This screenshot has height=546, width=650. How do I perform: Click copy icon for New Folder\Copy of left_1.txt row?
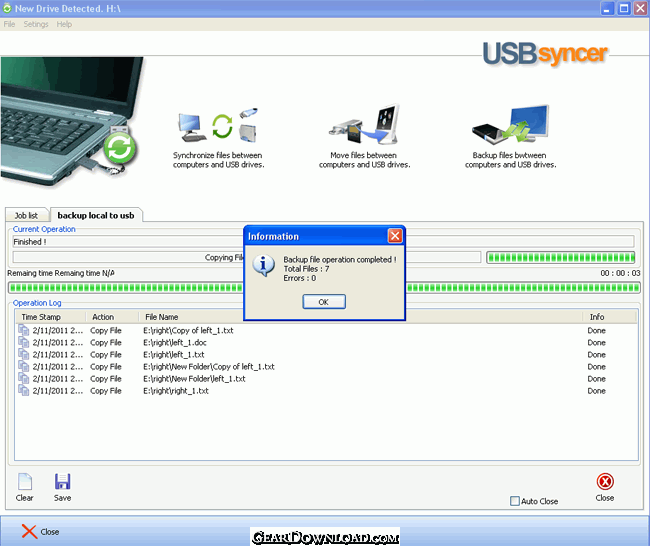(x=24, y=366)
